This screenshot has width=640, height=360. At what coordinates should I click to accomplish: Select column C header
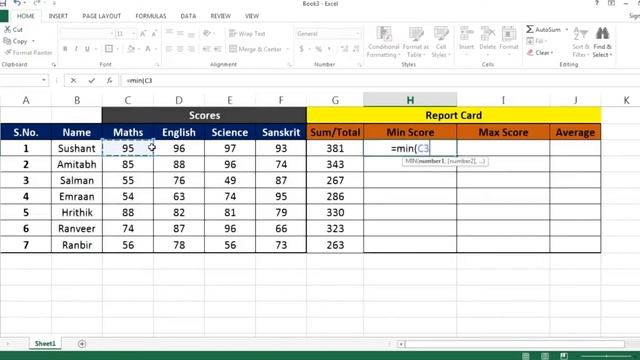tap(128, 100)
